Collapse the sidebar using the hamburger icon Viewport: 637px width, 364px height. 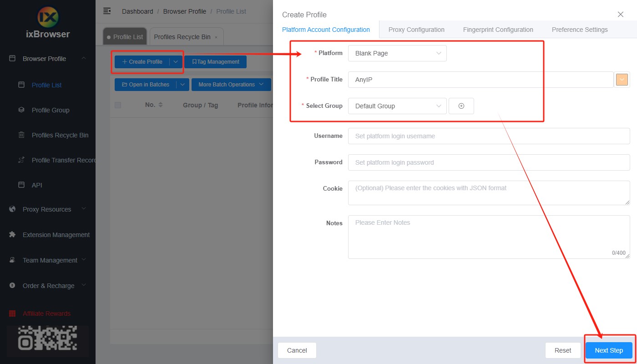pos(107,11)
